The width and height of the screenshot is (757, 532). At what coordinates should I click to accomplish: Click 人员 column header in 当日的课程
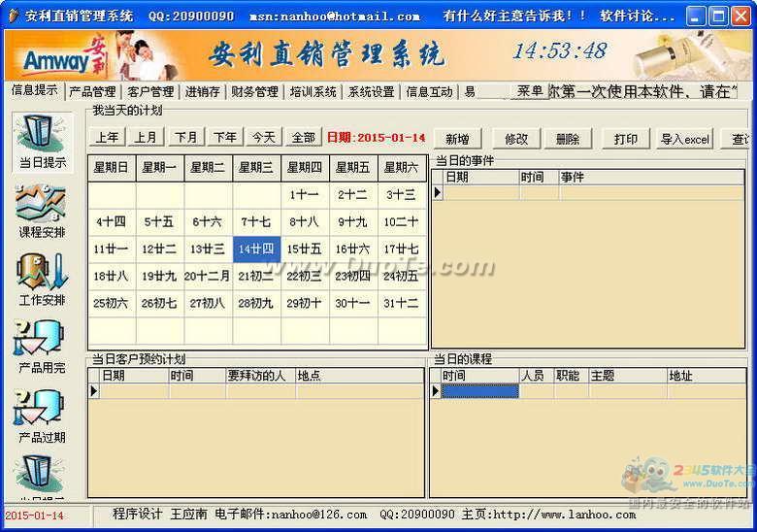pyautogui.click(x=537, y=376)
